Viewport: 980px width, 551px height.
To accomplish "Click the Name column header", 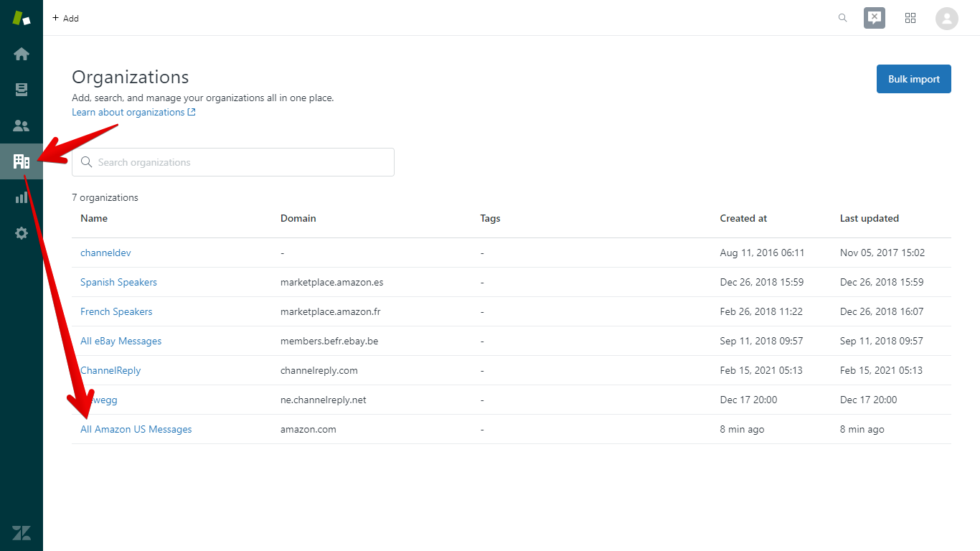I will (x=94, y=218).
